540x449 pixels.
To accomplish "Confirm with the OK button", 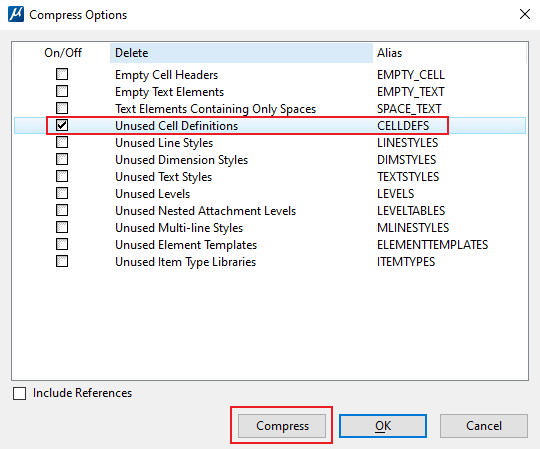I will pyautogui.click(x=383, y=426).
